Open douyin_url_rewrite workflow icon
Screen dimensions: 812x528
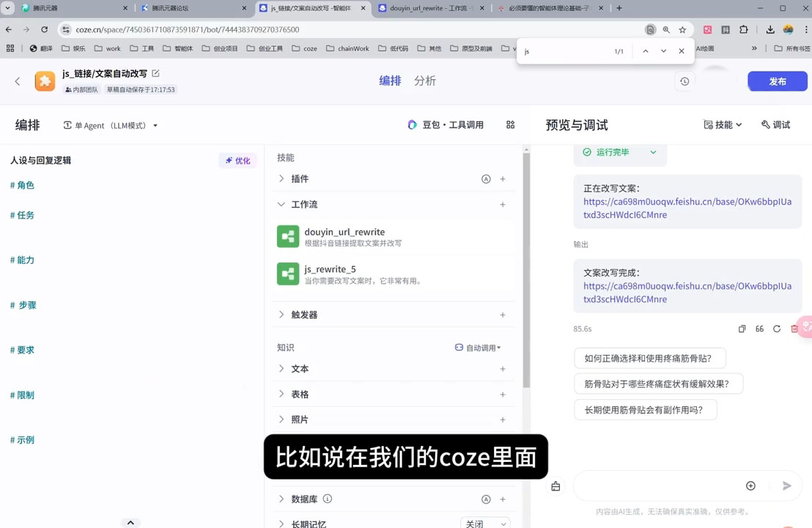coord(288,236)
